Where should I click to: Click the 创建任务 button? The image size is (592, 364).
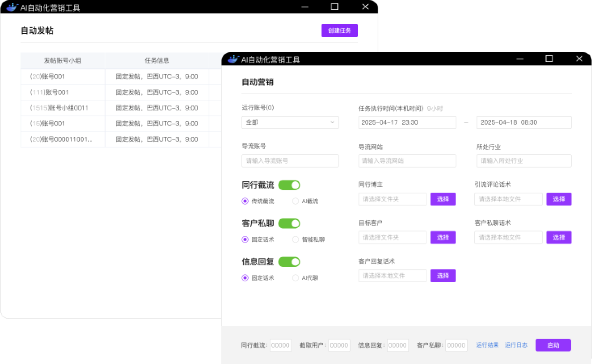339,31
